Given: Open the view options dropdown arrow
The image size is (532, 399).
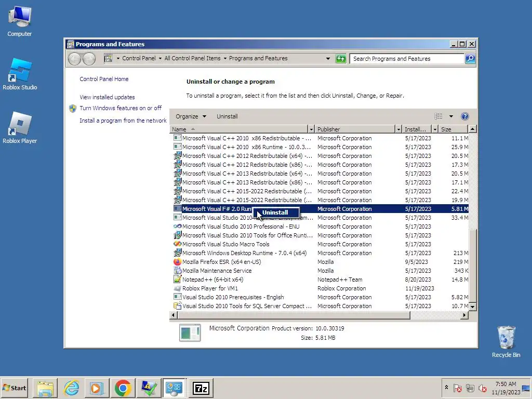Looking at the screenshot, I should pyautogui.click(x=451, y=116).
